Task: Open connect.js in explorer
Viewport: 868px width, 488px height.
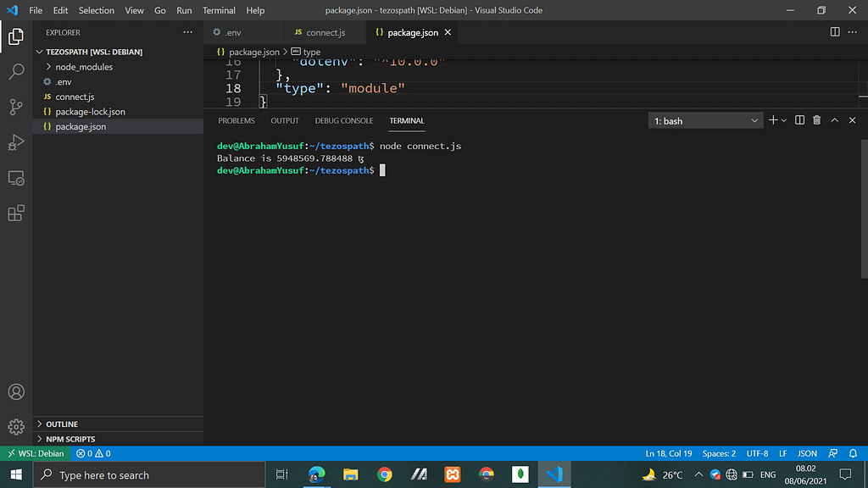Action: tap(118, 97)
